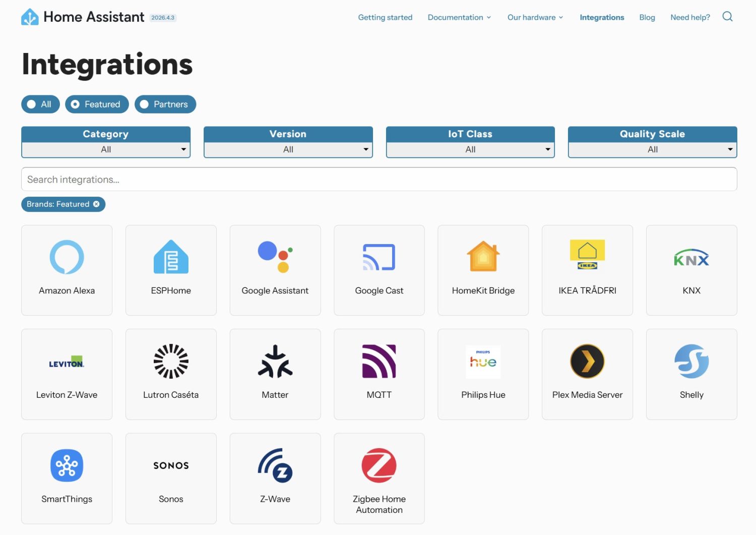Click the Home Assistant title link
The height and width of the screenshot is (535, 756).
(94, 17)
